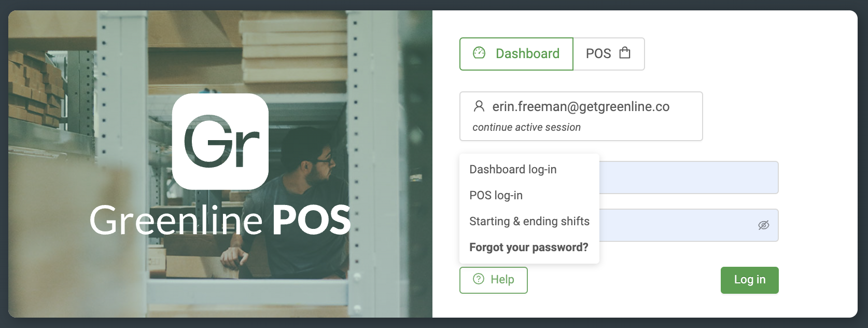Click the continue active session text

pyautogui.click(x=526, y=127)
